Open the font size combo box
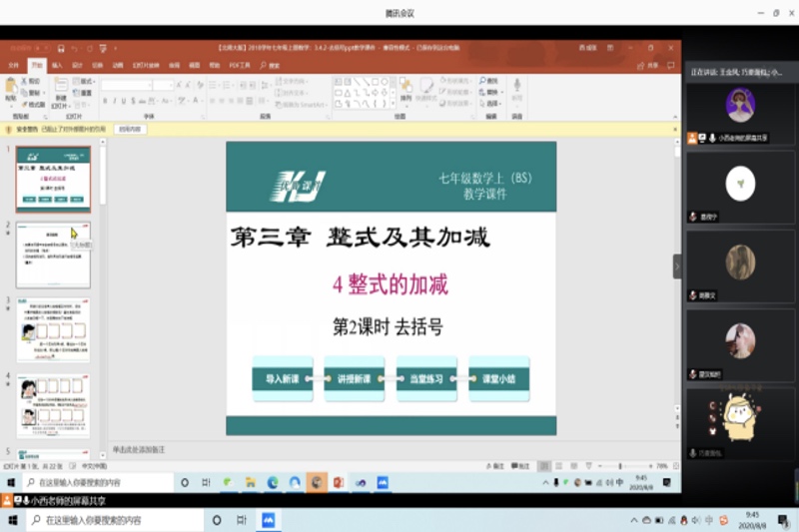Image resolution: width=799 pixels, height=532 pixels. (163, 85)
